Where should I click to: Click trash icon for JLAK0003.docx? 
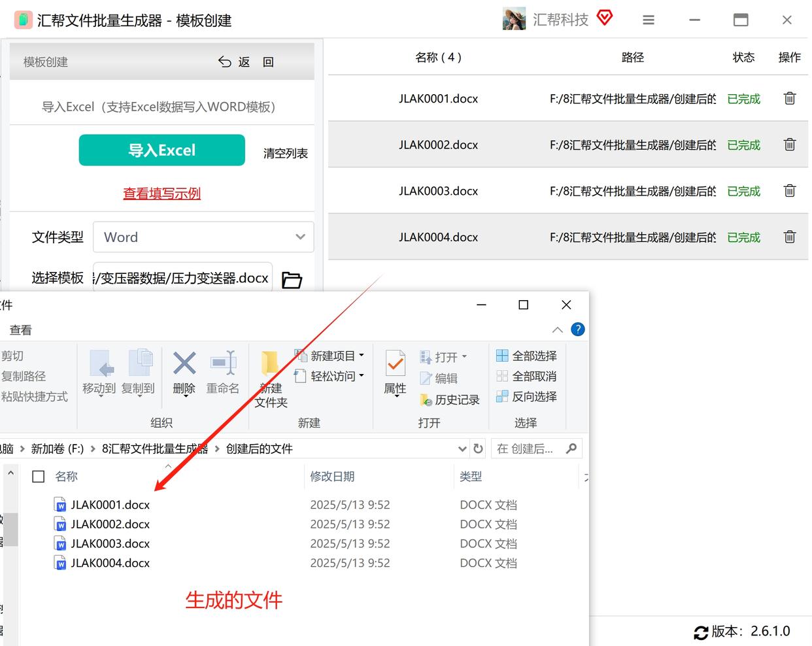(x=790, y=191)
